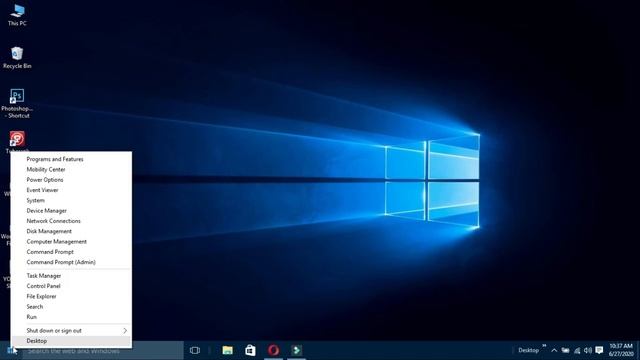Open the Action Center notifications icon
Image resolution: width=640 pixels, height=360 pixels.
pos(599,350)
